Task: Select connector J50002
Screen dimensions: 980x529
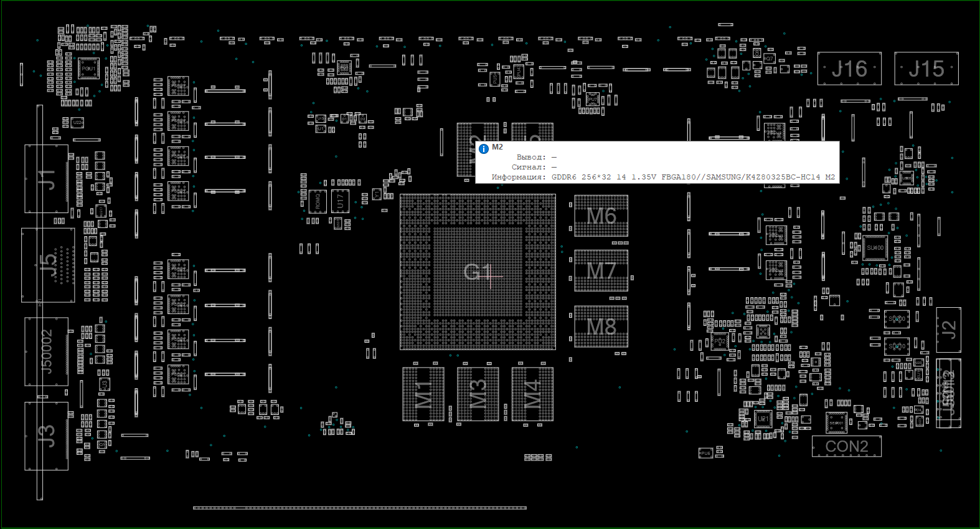Action: [x=47, y=351]
